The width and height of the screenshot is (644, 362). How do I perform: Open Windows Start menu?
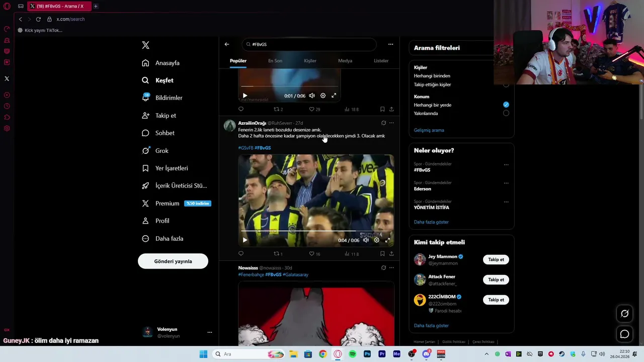pyautogui.click(x=203, y=354)
